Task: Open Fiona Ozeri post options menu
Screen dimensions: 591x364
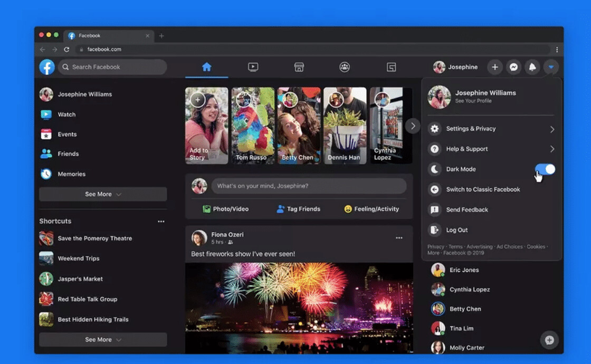Action: click(x=399, y=238)
